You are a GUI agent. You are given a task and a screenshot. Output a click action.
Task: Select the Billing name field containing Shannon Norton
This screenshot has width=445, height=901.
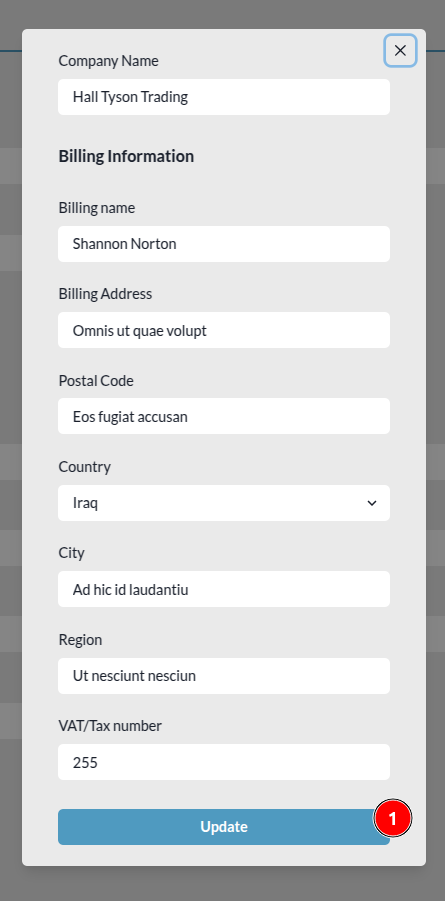[224, 244]
